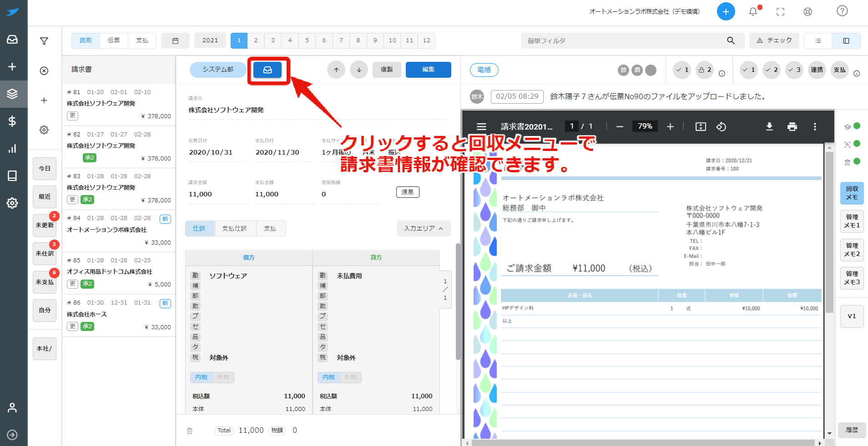Switch to the 仕訳 tab
Image resolution: width=868 pixels, height=446 pixels.
pyautogui.click(x=199, y=228)
